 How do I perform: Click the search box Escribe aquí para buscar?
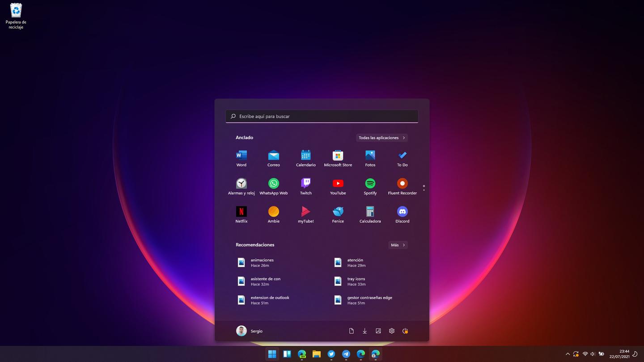click(322, 116)
